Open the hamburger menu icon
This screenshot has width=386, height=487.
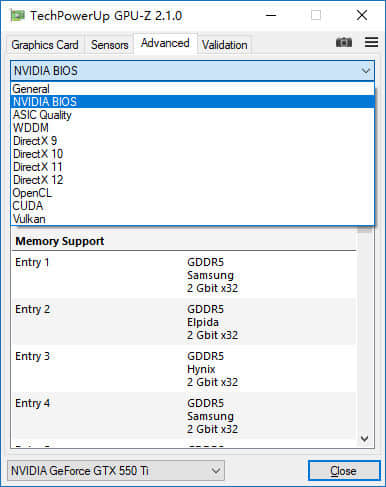371,42
